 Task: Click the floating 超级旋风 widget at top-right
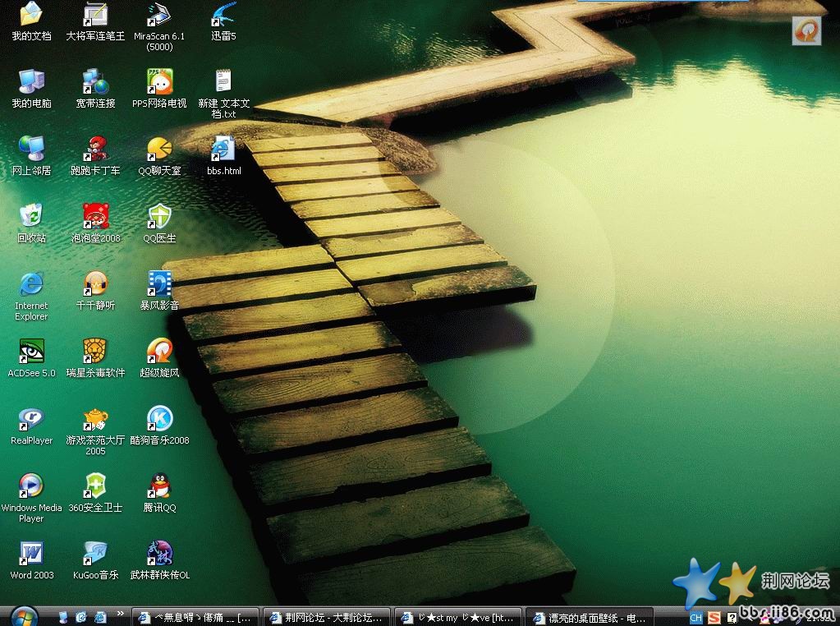806,30
